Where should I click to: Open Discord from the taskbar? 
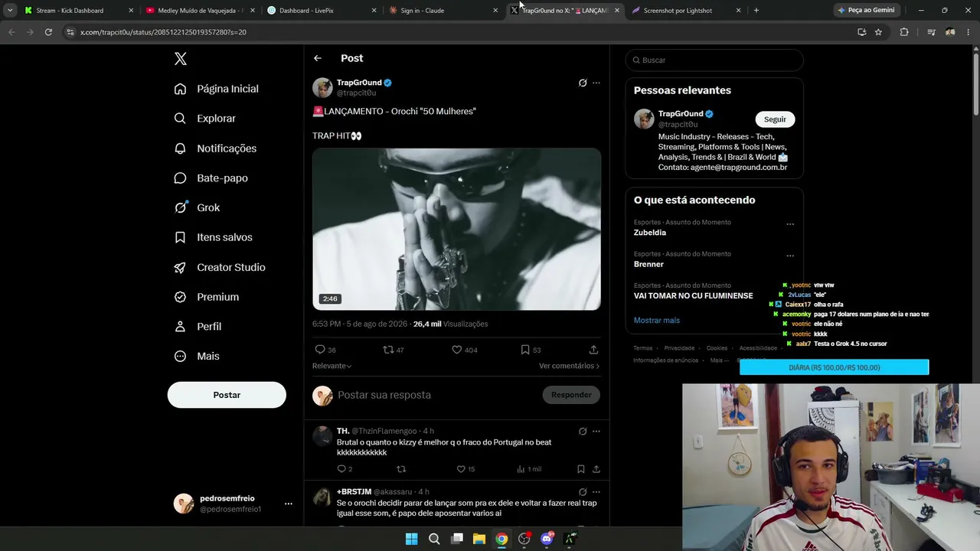click(x=547, y=539)
